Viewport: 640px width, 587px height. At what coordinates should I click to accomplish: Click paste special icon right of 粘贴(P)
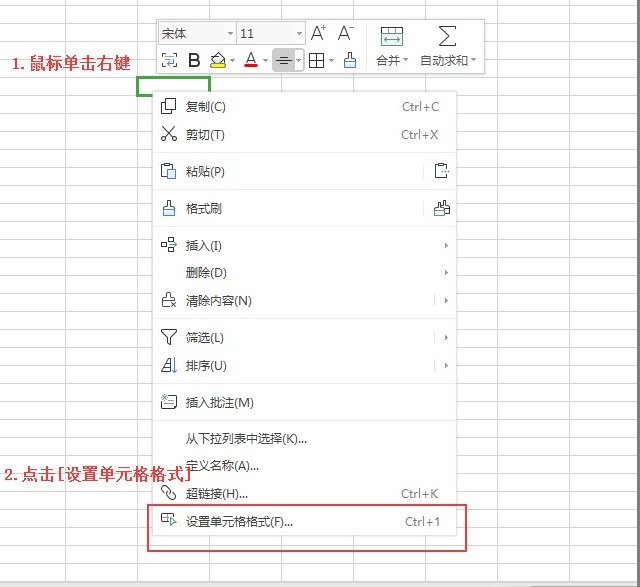441,171
